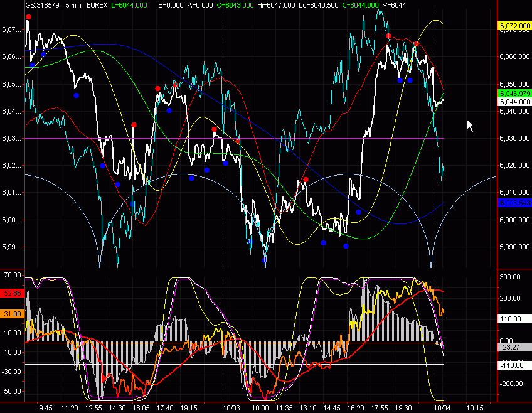The height and width of the screenshot is (413, 532).
Task: Click the 13:10 time axis label
Action: point(308,408)
